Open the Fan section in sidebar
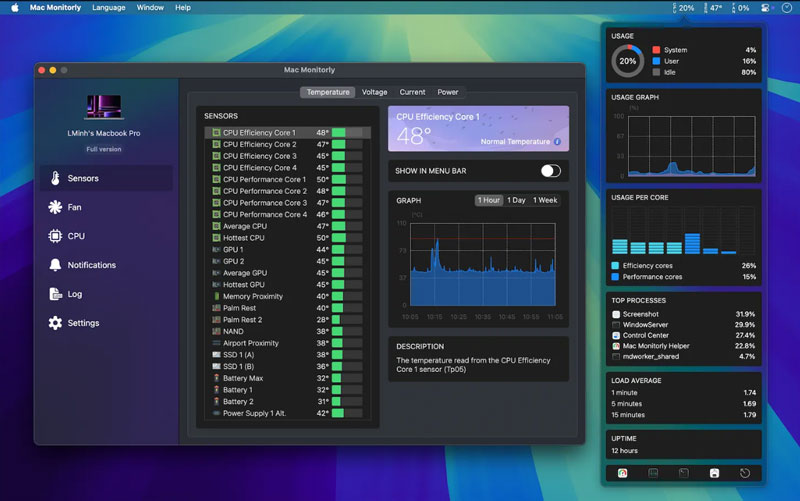The image size is (800, 501). point(74,207)
